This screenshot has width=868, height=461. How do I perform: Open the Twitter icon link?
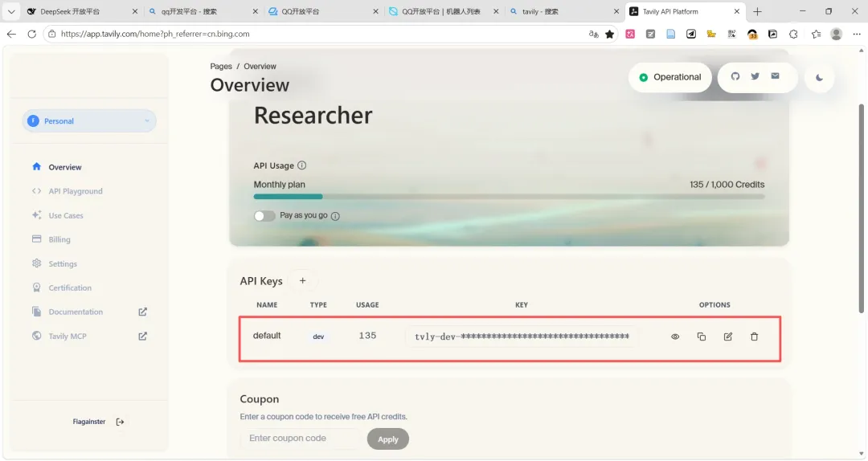[x=755, y=76]
